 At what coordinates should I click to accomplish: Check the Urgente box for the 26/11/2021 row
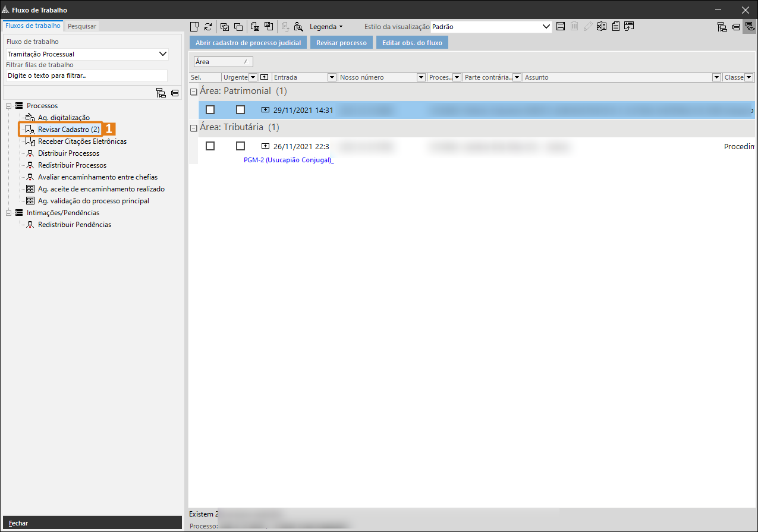coord(240,146)
